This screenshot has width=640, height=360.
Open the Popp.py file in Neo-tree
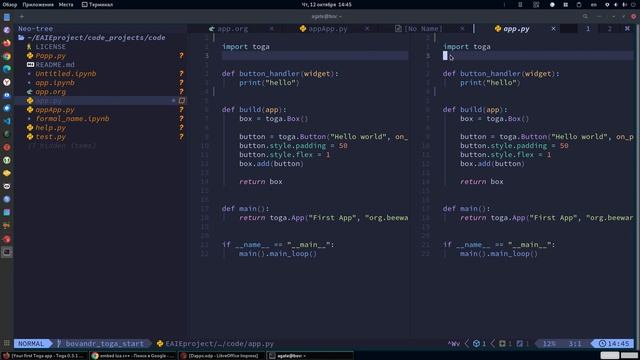(50, 56)
